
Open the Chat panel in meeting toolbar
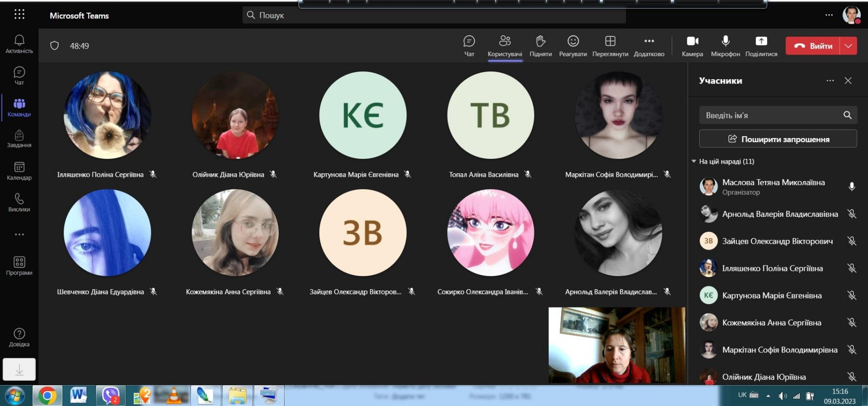tap(469, 45)
